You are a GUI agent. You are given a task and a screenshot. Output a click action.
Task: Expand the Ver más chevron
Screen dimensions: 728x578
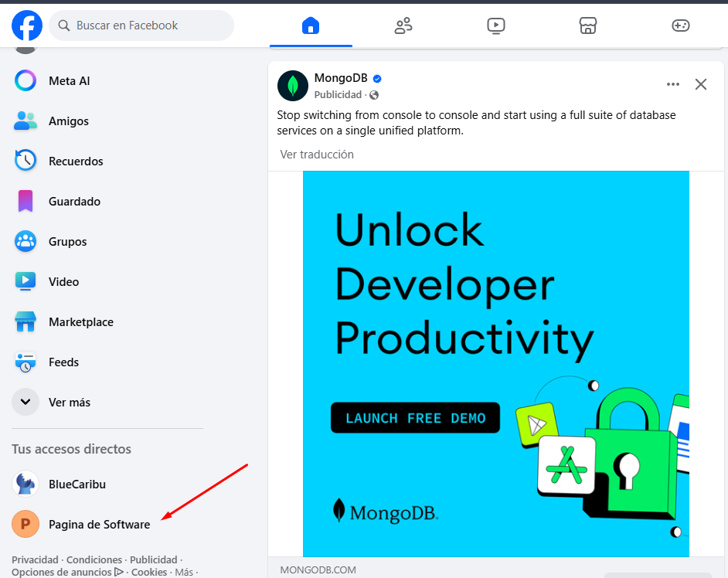point(26,402)
